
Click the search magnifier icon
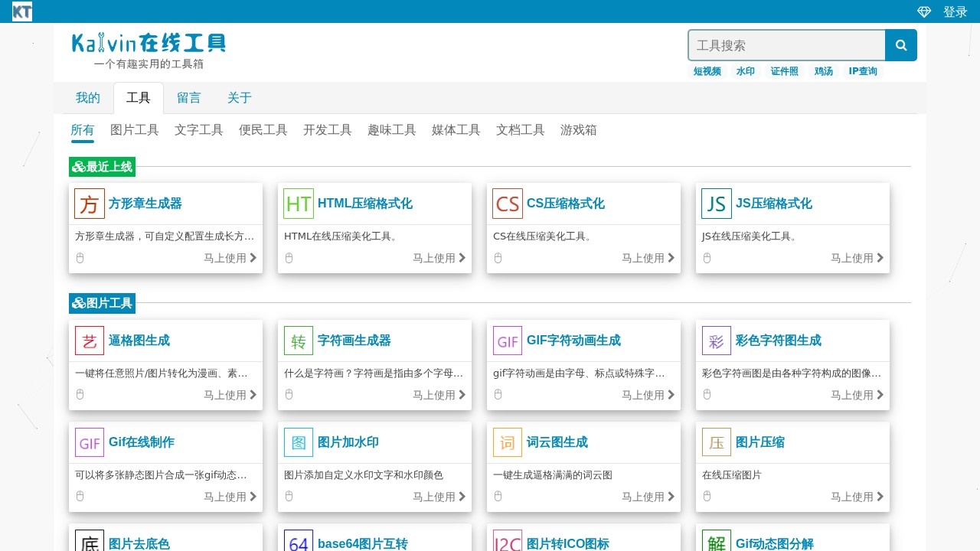[900, 45]
